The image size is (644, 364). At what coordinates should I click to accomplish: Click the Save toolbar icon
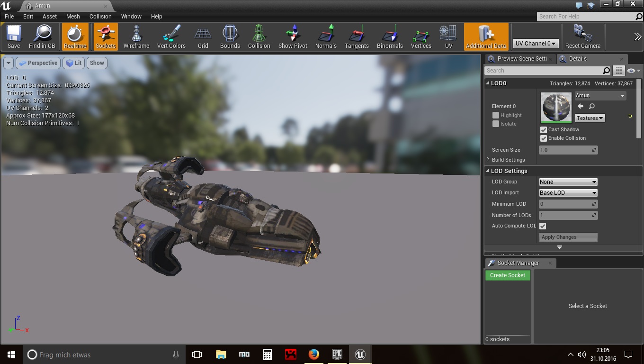point(14,36)
